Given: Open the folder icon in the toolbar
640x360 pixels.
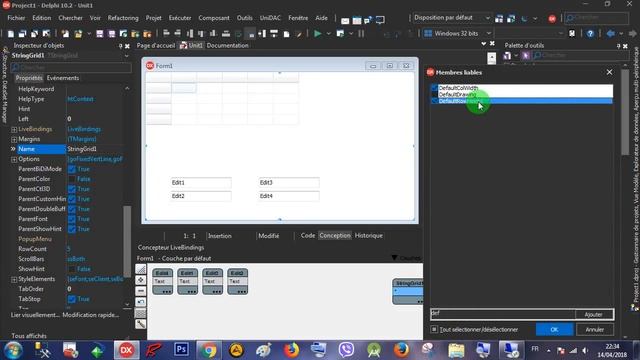Looking at the screenshot, I should coord(78,34).
